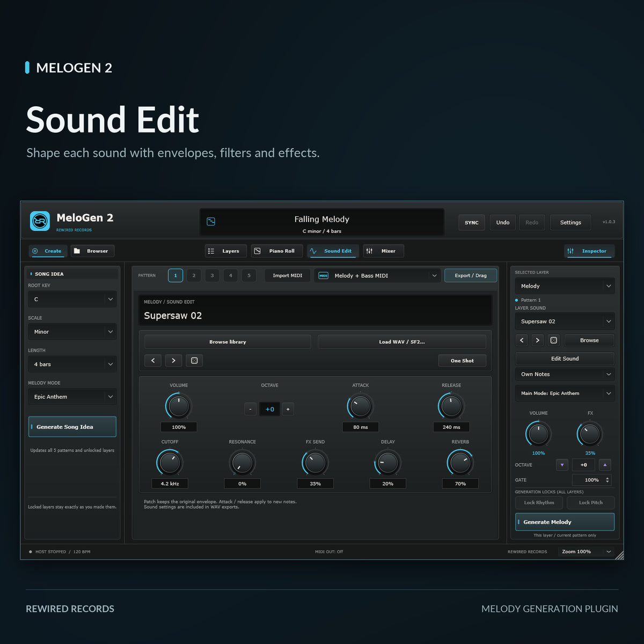Viewport: 644px width, 644px height.
Task: Randomize sound dice in Sound Edit panel
Action: tap(194, 361)
